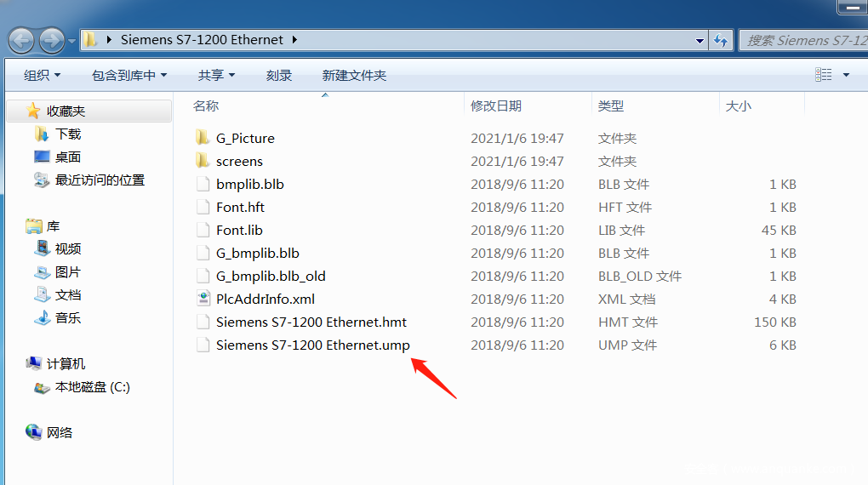Open the 组织 menu
Viewport: 868px width, 485px height.
pyautogui.click(x=42, y=75)
